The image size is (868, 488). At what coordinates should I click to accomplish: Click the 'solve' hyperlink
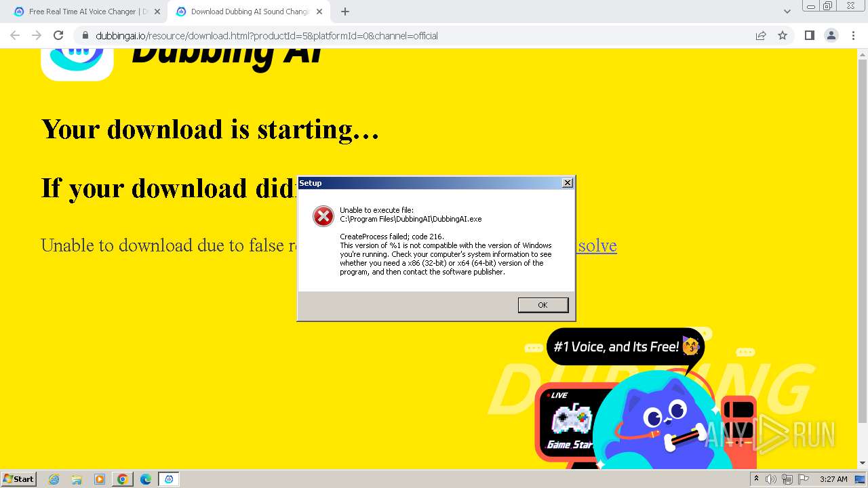[x=597, y=245]
